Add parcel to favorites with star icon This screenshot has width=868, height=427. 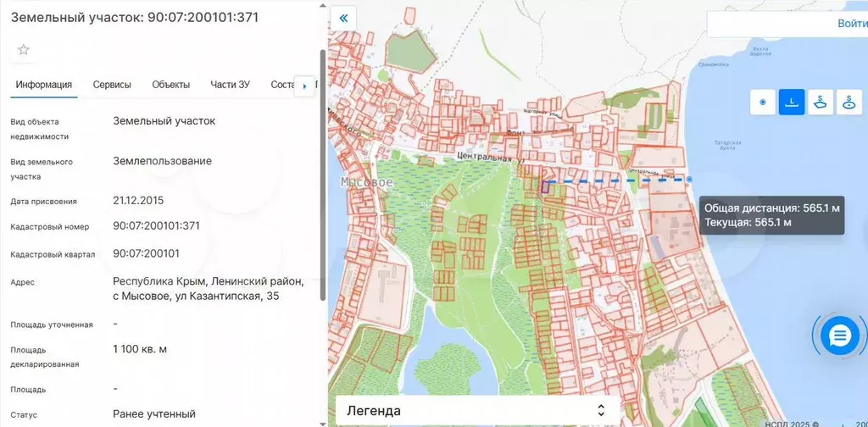point(23,50)
